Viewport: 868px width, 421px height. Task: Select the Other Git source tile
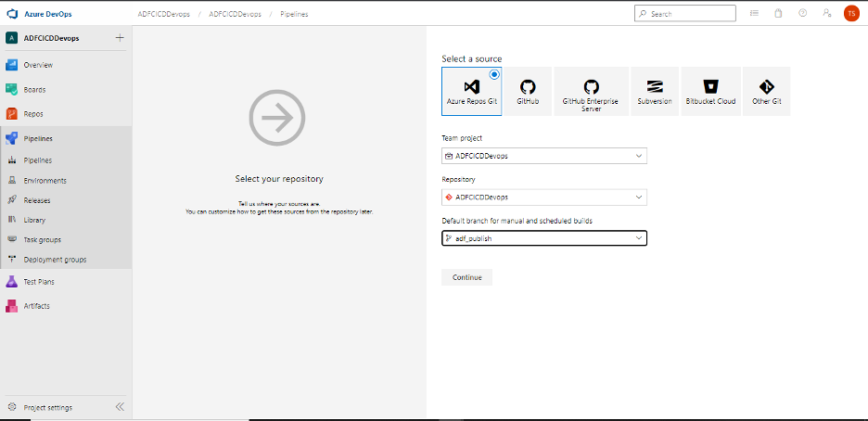tap(767, 91)
